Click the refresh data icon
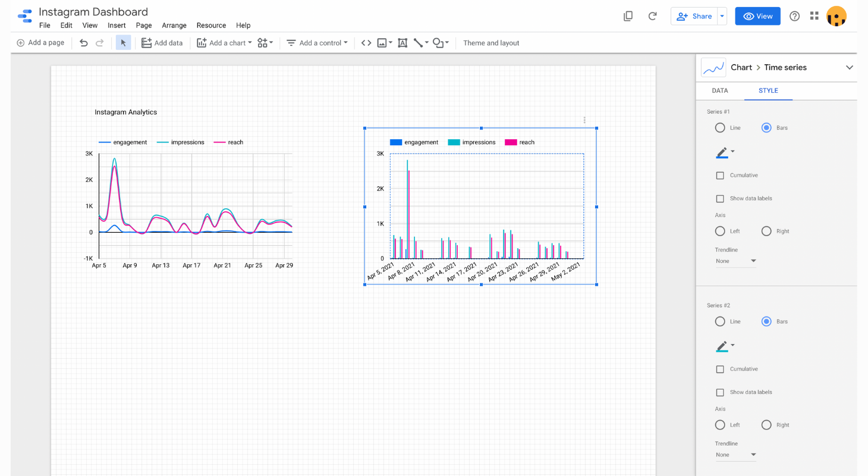868x476 pixels. 652,16
